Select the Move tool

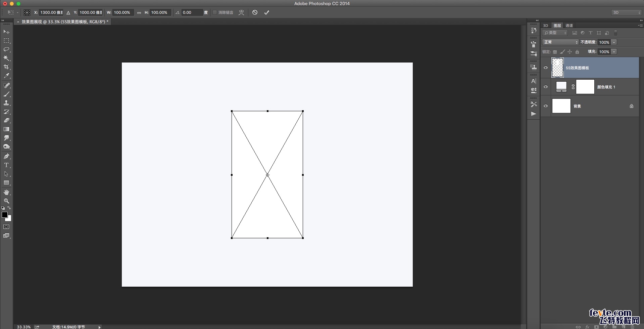click(6, 32)
